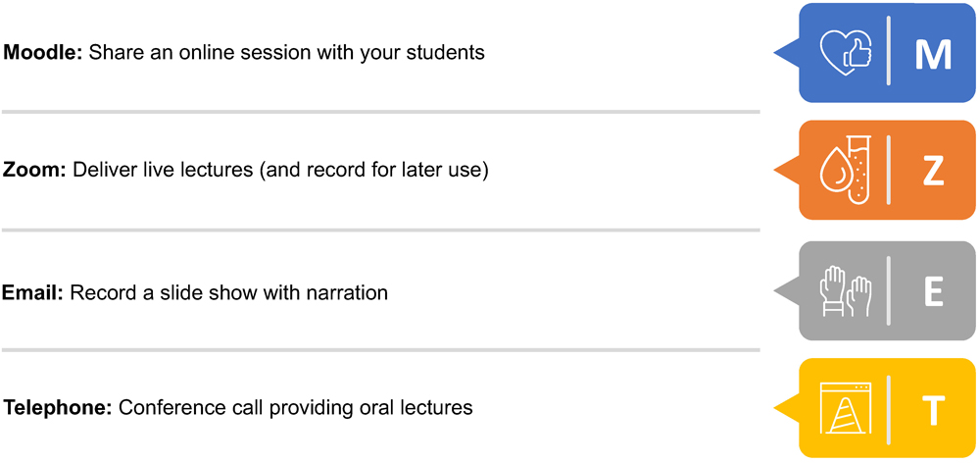The image size is (980, 463).
Task: Click the white letter T
Action: [x=933, y=410]
